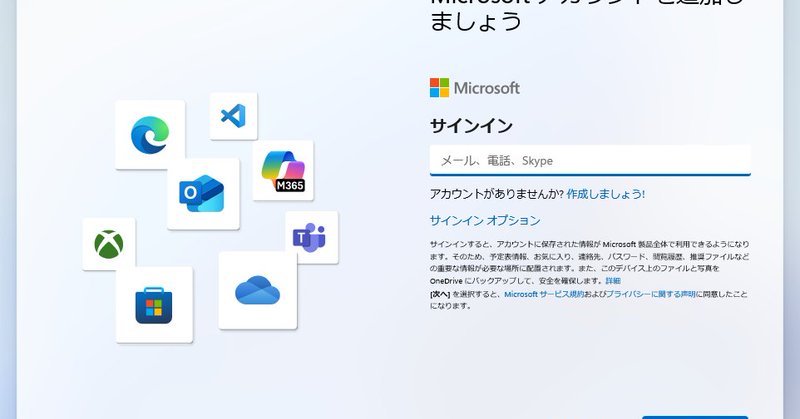The width and height of the screenshot is (800, 419).
Task: Click the Microsoft Teams icon tile
Action: coord(311,237)
